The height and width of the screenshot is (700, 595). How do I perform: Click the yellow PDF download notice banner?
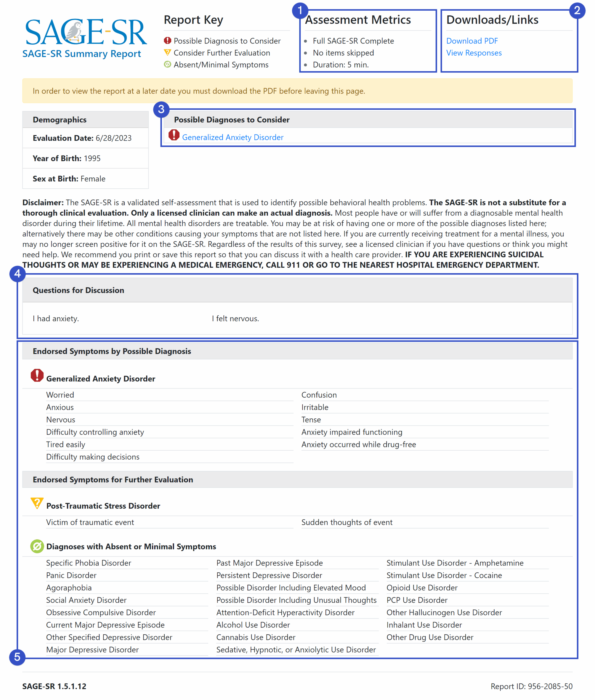tap(297, 91)
